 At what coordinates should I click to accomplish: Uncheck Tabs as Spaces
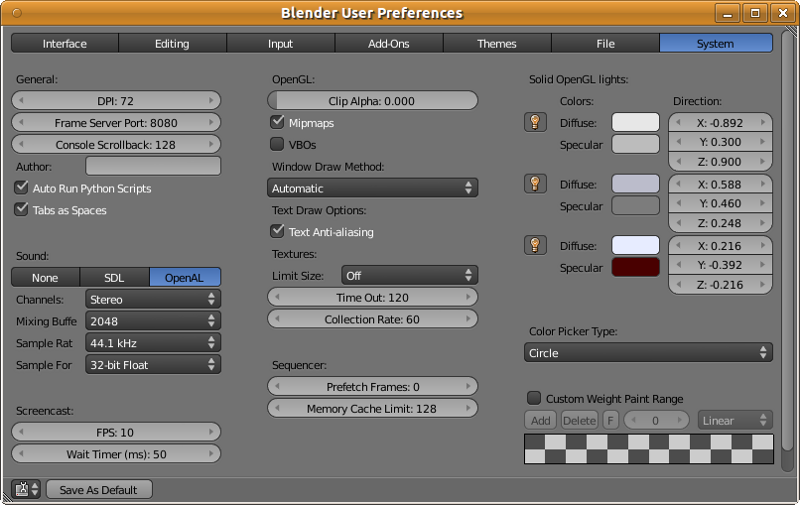tap(21, 210)
